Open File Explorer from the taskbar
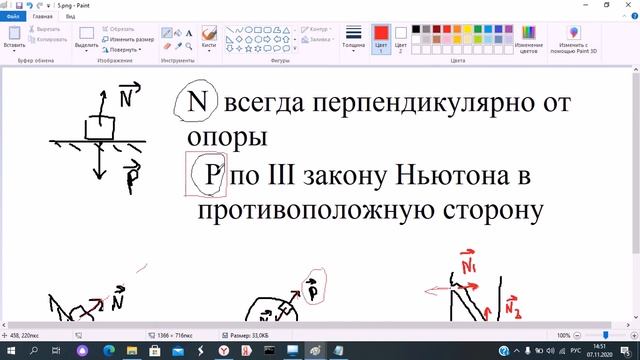Screen dimensions: 640x360 click(x=132, y=351)
